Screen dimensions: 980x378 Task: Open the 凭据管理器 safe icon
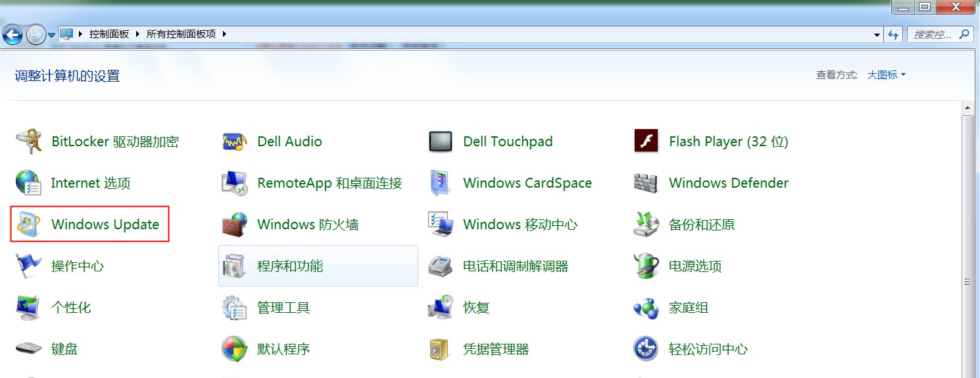439,349
